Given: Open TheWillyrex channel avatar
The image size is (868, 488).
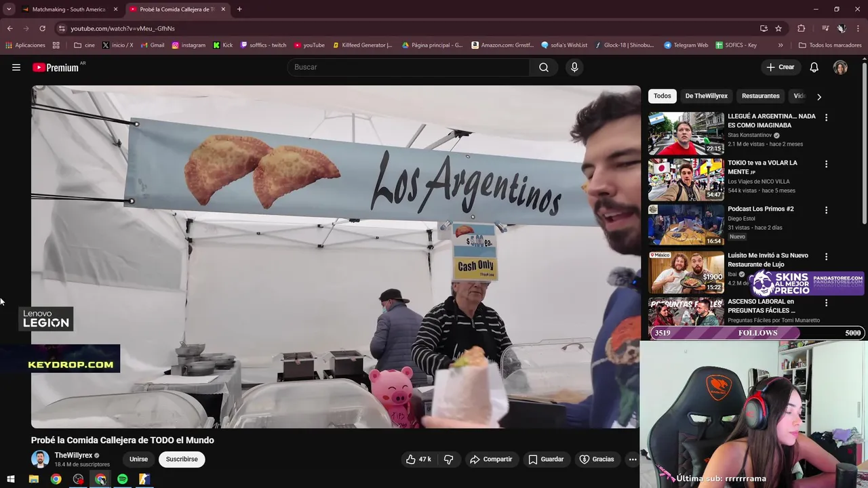Looking at the screenshot, I should (x=40, y=459).
